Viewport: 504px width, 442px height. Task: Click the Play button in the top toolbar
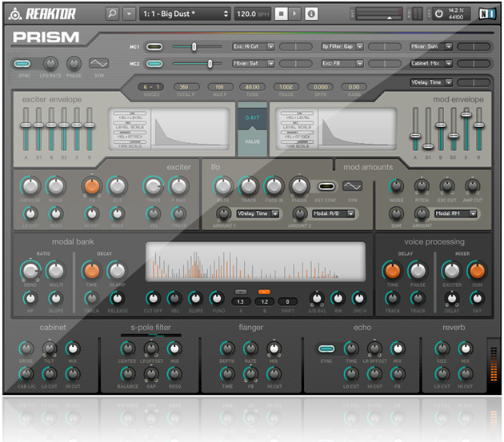click(294, 14)
